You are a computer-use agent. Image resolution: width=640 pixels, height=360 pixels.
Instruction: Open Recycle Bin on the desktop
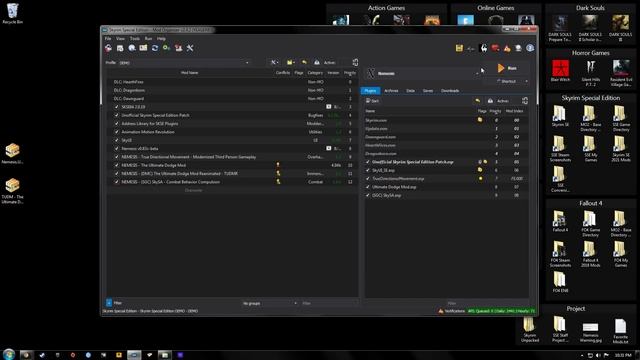pos(13,14)
